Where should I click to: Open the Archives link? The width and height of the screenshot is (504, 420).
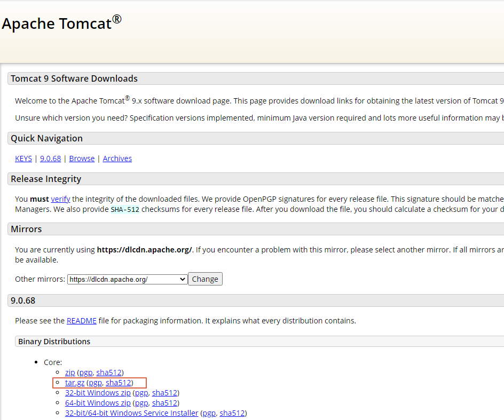tap(117, 159)
